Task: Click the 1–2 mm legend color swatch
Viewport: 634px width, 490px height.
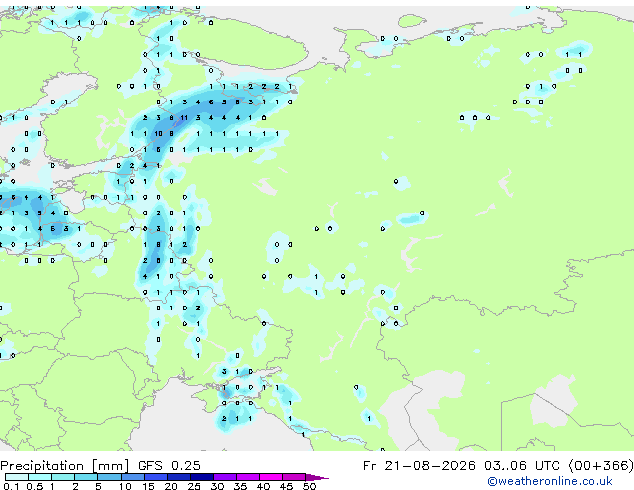Action: click(63, 477)
